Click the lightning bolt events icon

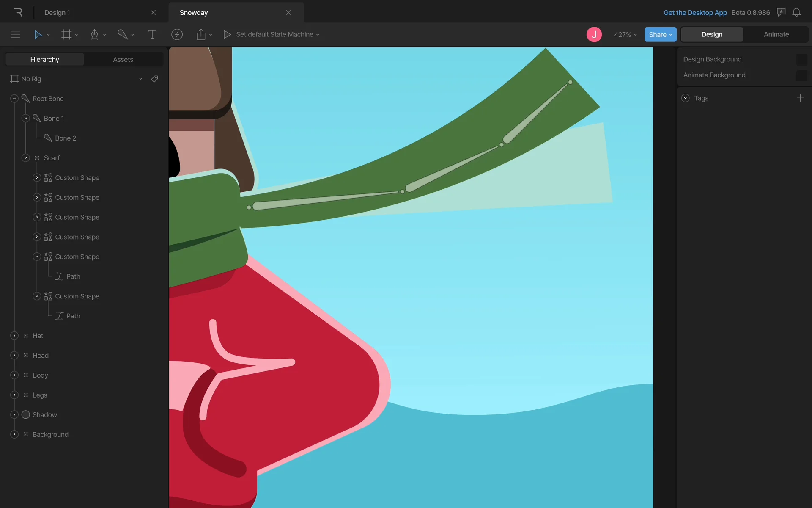tap(177, 34)
